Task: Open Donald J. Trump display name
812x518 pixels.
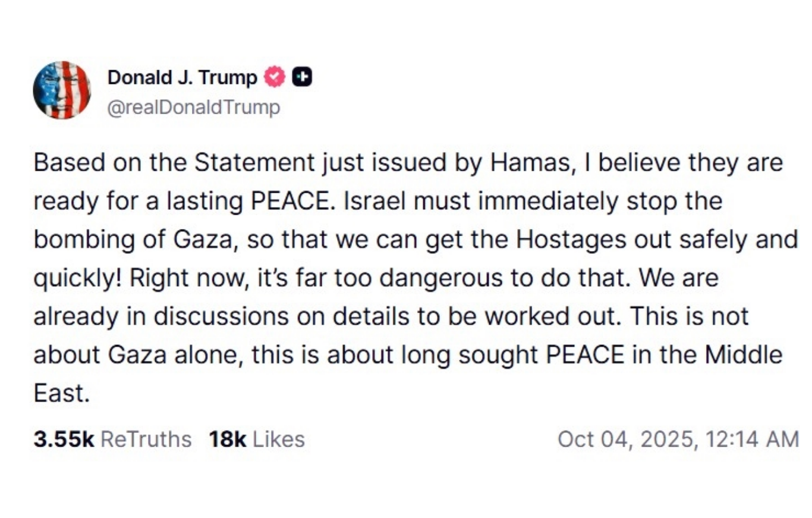Action: click(182, 77)
